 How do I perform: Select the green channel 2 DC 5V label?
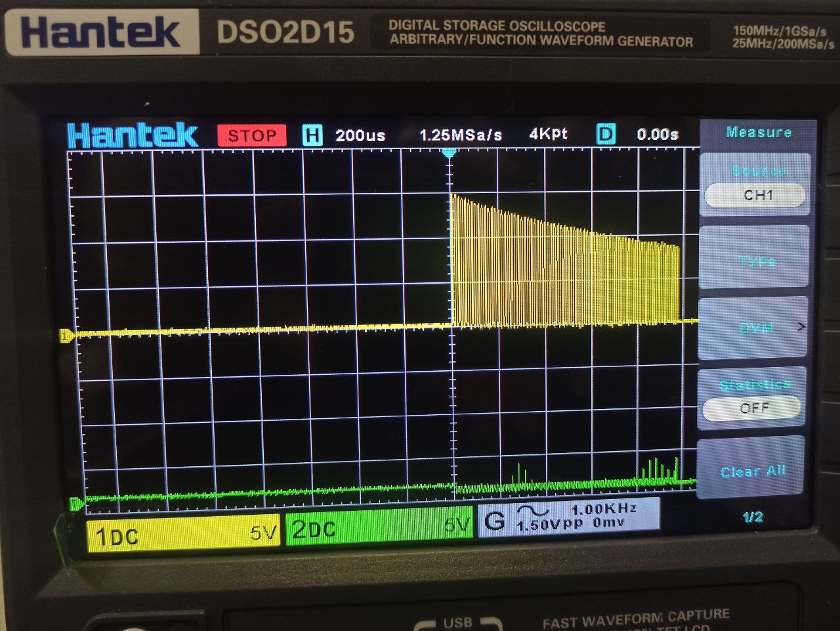380,525
